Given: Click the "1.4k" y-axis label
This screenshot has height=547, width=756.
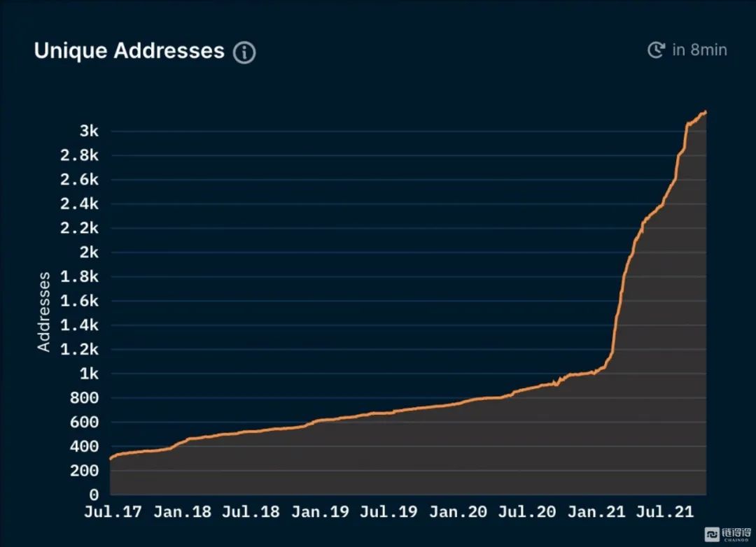Looking at the screenshot, I should (80, 325).
